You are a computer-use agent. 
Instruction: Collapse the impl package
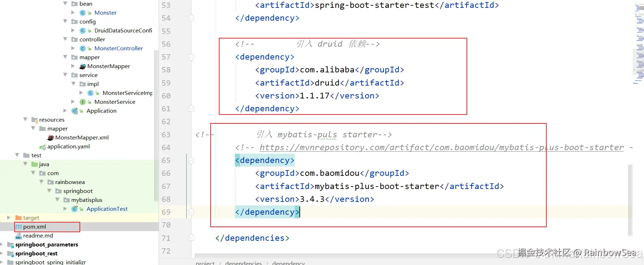73,84
